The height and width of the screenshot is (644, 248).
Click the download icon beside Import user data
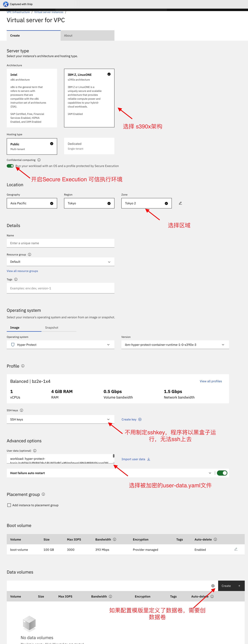tap(149, 459)
